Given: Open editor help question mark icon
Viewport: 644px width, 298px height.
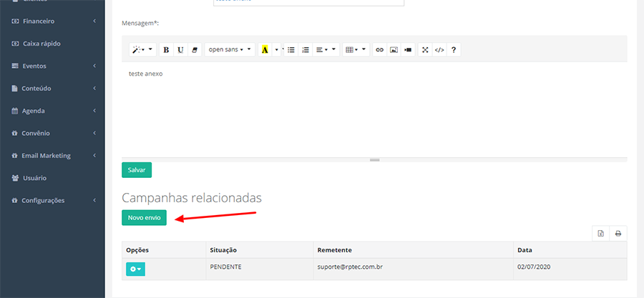Looking at the screenshot, I should [454, 50].
